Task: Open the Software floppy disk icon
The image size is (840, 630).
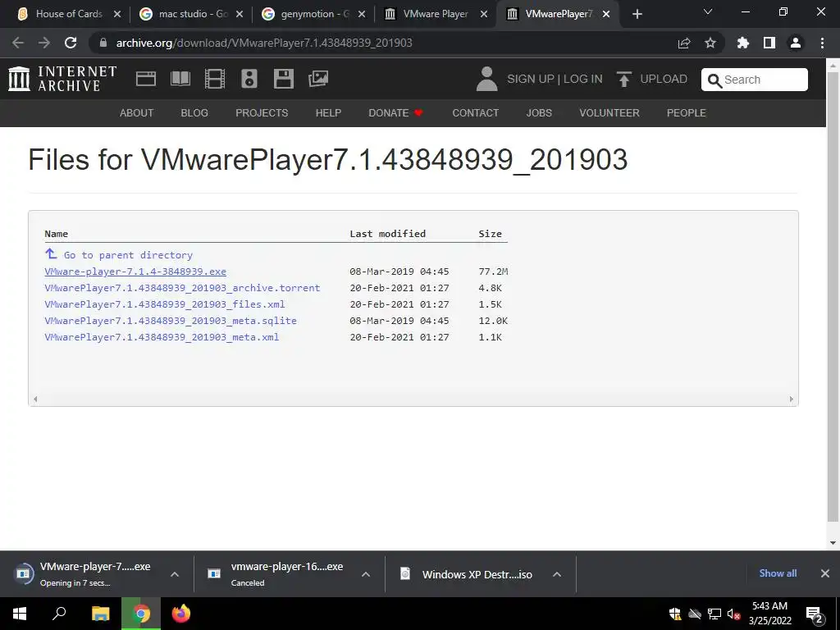Action: click(283, 79)
